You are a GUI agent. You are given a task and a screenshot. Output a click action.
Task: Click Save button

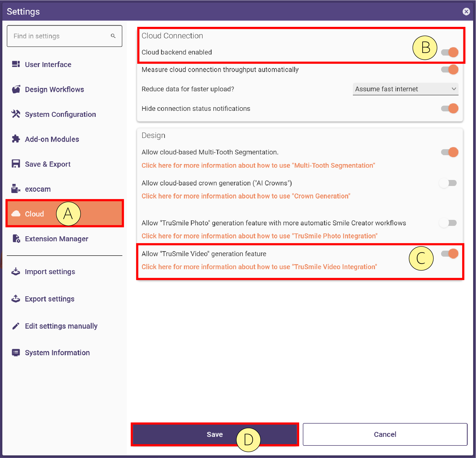coord(215,434)
